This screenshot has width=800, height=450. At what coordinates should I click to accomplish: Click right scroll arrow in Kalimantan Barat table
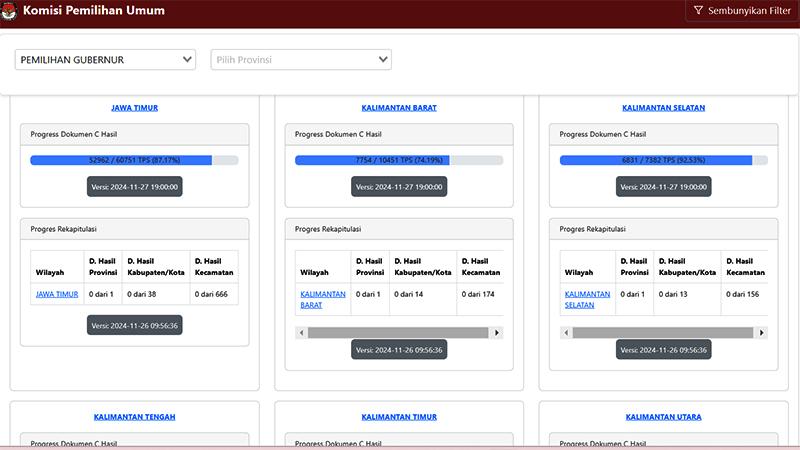[x=497, y=333]
